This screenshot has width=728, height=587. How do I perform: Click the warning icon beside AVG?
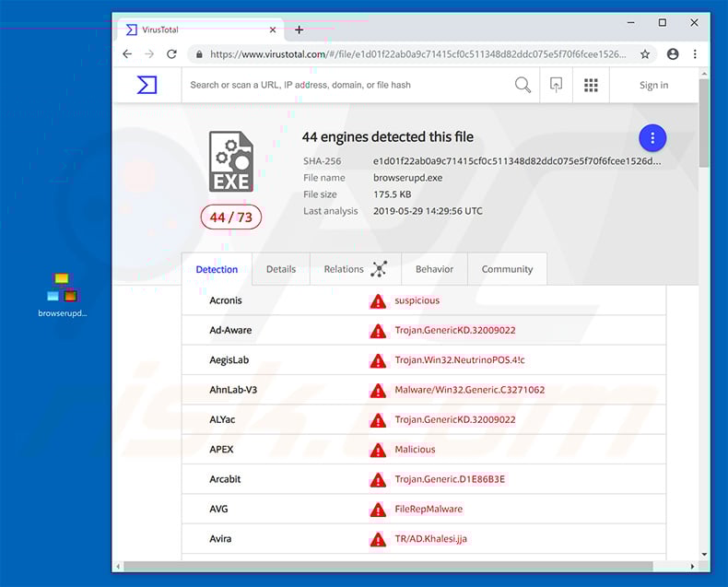378,510
